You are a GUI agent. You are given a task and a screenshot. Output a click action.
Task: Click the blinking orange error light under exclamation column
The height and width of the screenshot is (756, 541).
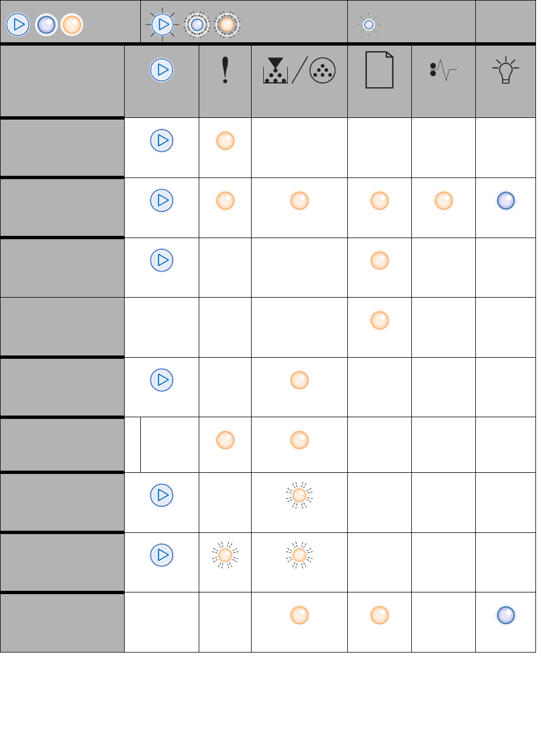[225, 555]
